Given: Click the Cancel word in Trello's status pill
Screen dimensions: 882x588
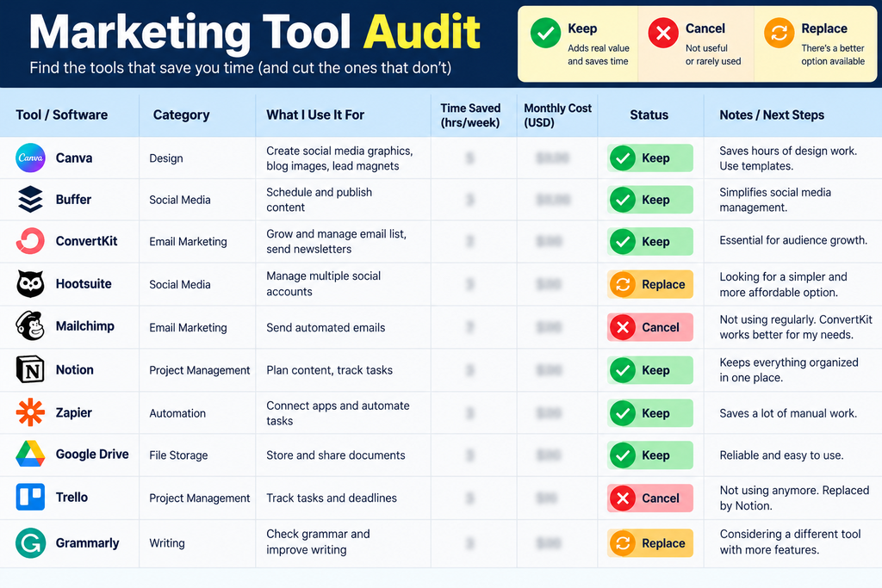Looking at the screenshot, I should point(661,498).
